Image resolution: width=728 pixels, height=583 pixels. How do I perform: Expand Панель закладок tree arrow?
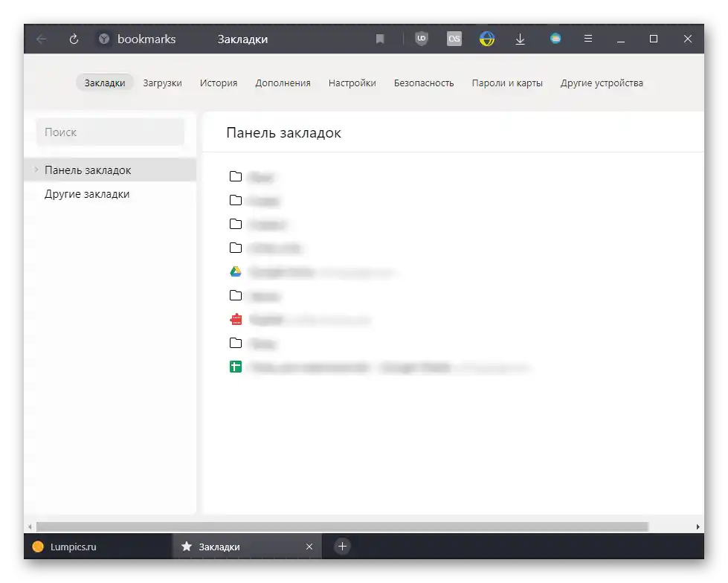coord(36,170)
